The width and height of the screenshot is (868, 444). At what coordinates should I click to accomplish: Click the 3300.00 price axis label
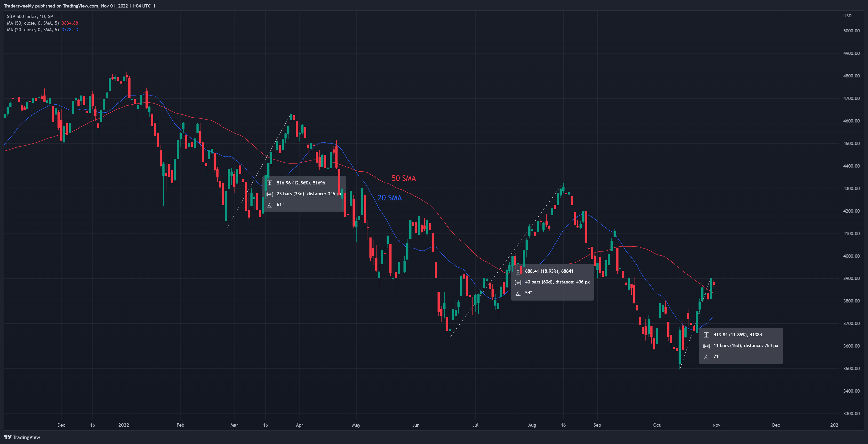[851, 413]
